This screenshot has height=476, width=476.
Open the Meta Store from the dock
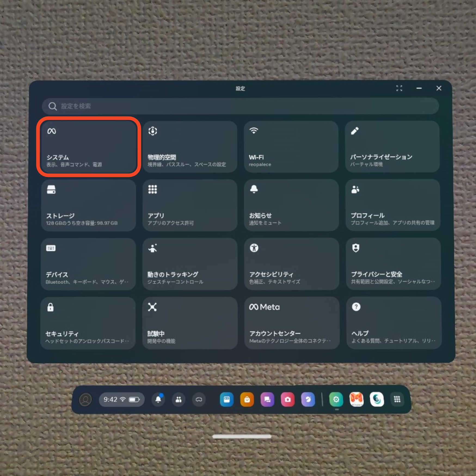247,399
